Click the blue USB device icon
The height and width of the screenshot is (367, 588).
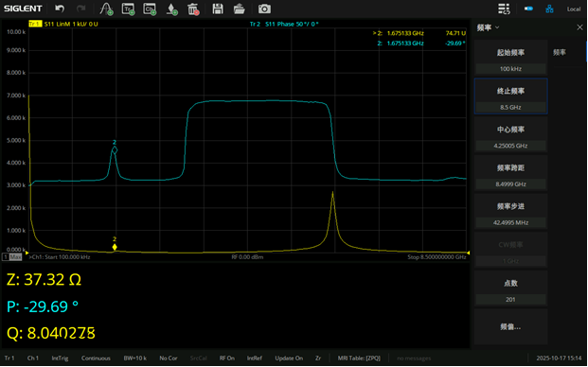[x=528, y=9]
